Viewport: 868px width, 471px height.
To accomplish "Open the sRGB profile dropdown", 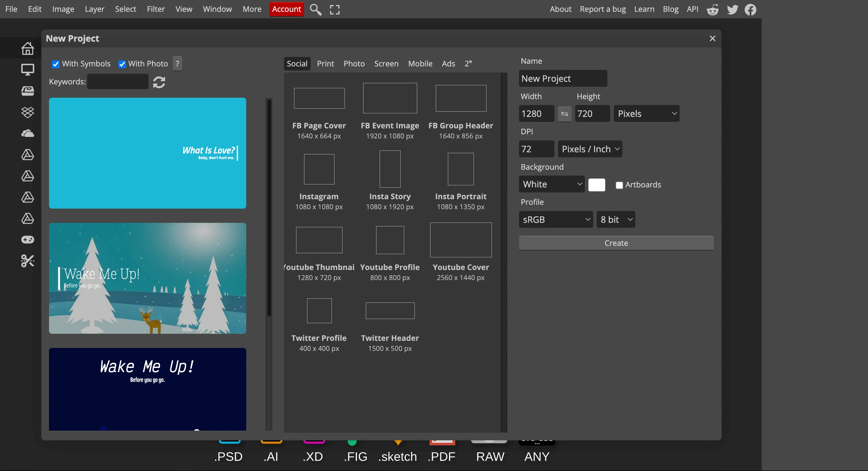I will point(556,220).
